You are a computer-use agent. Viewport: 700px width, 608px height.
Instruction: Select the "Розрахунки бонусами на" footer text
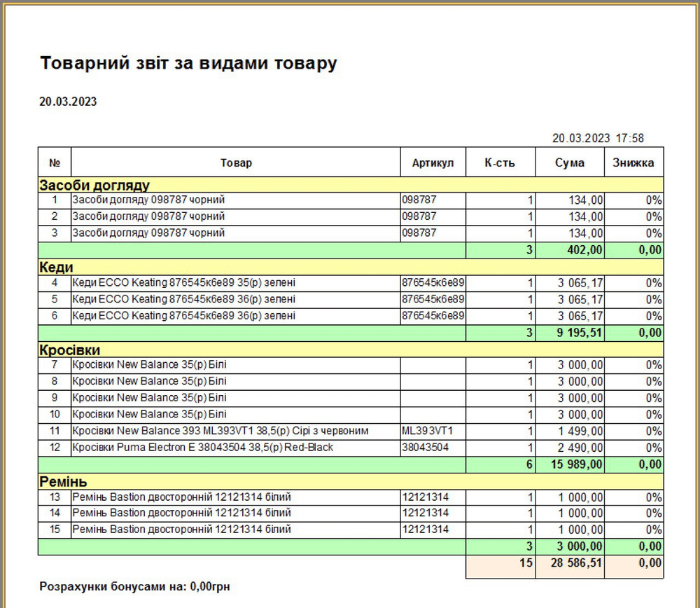(134, 586)
